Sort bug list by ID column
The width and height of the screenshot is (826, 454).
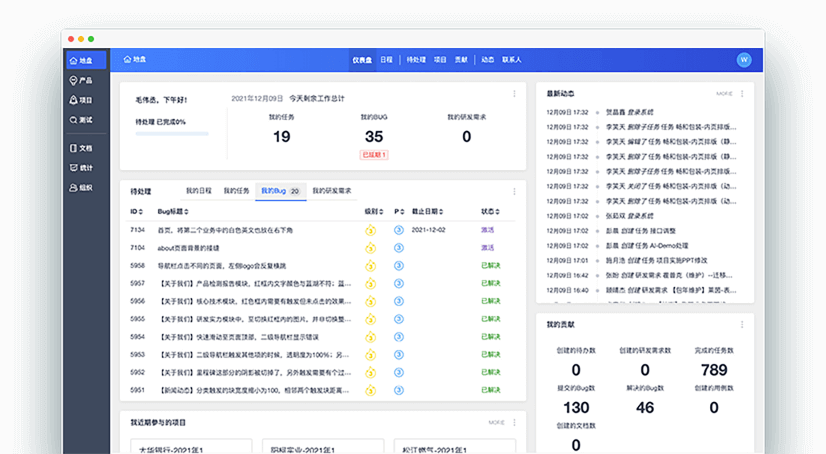click(x=136, y=212)
